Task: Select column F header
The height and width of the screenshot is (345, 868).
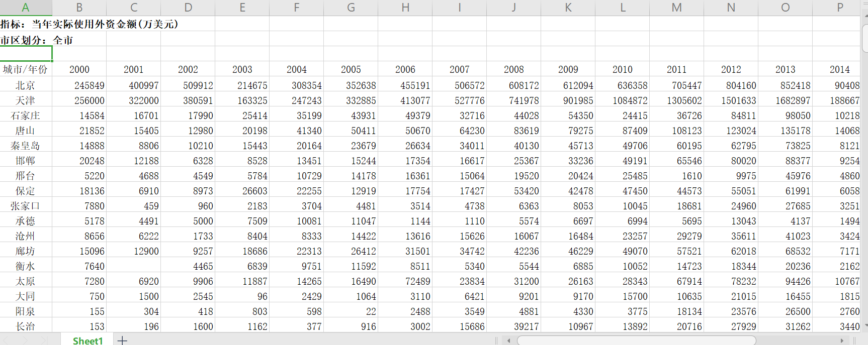Action: pos(297,8)
